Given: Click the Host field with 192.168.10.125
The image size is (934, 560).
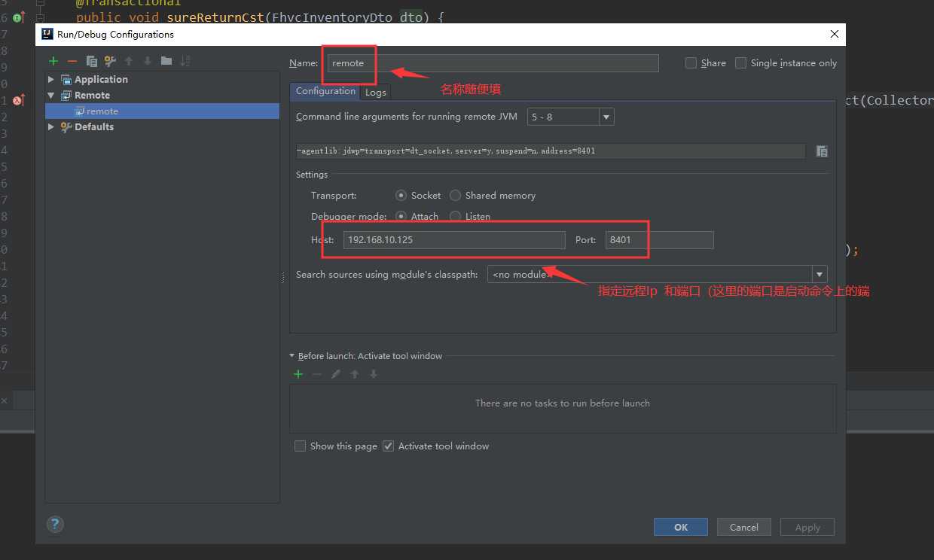Looking at the screenshot, I should pos(454,240).
